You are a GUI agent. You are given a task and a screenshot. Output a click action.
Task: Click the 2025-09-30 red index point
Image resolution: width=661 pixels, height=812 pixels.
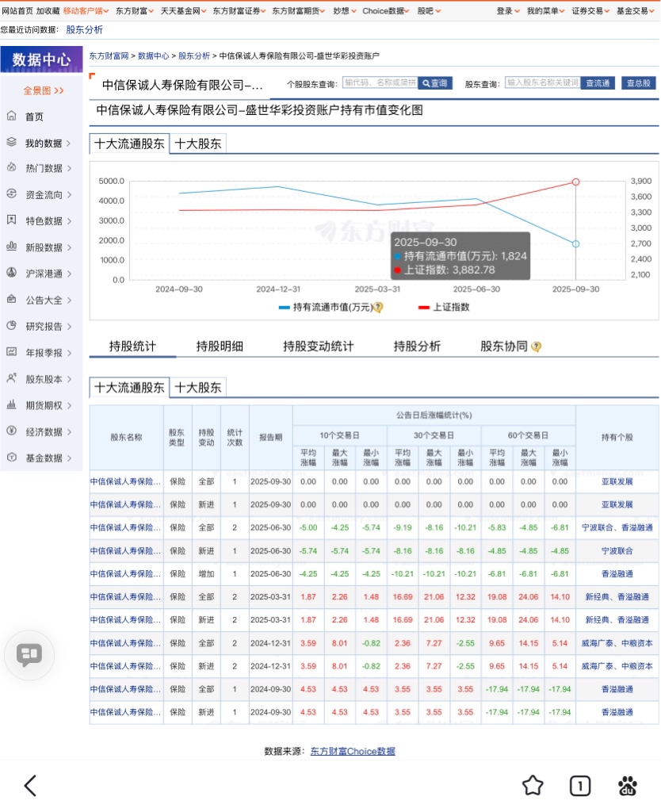pos(575,182)
